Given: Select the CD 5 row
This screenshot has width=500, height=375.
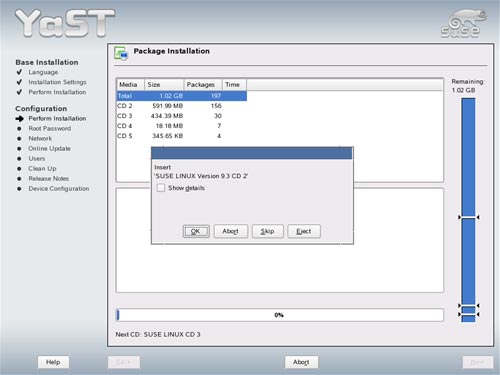Looking at the screenshot, I should coord(182,136).
